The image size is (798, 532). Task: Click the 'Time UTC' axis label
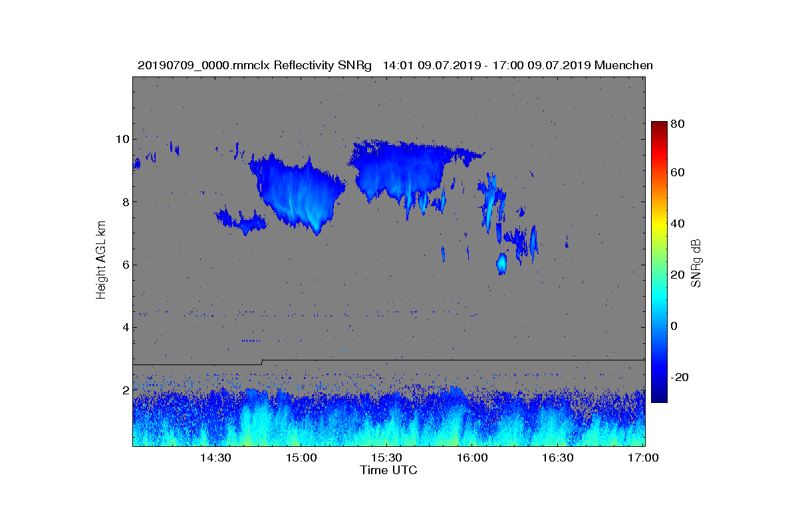click(389, 470)
